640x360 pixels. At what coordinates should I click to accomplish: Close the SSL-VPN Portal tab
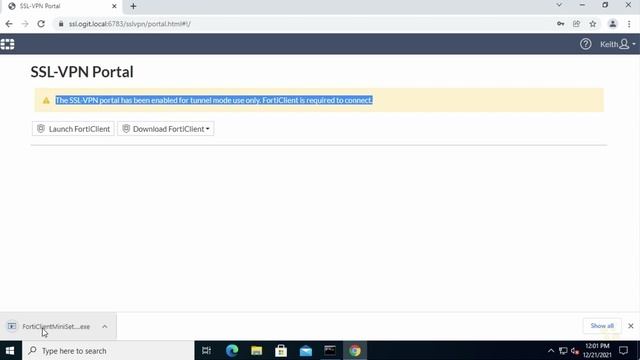114,6
